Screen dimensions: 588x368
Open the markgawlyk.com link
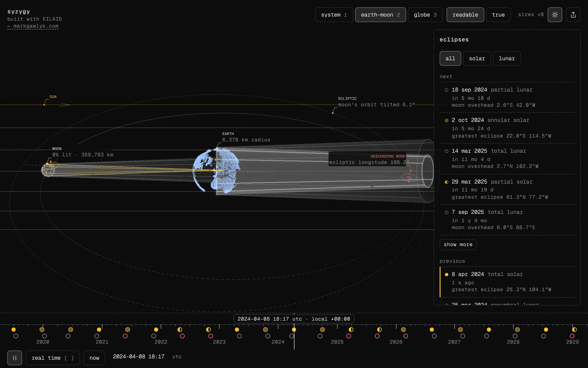tap(33, 26)
